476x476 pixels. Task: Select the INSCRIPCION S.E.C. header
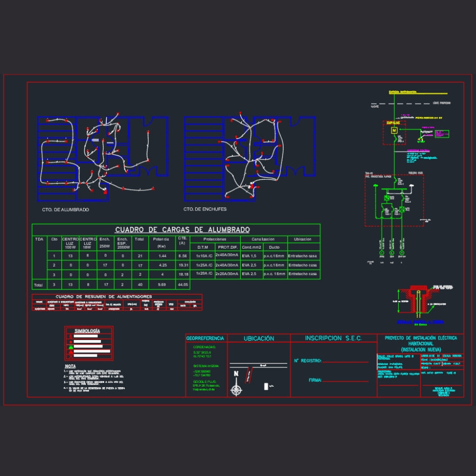(333, 338)
